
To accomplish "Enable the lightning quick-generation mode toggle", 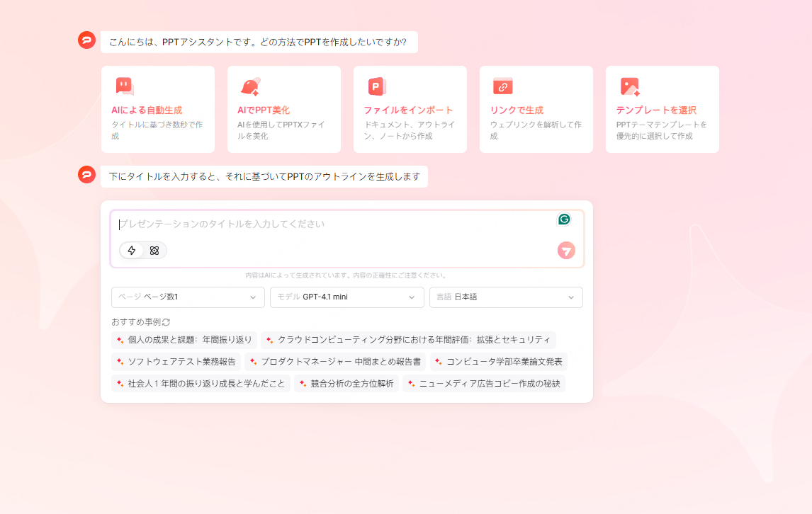I will 131,251.
